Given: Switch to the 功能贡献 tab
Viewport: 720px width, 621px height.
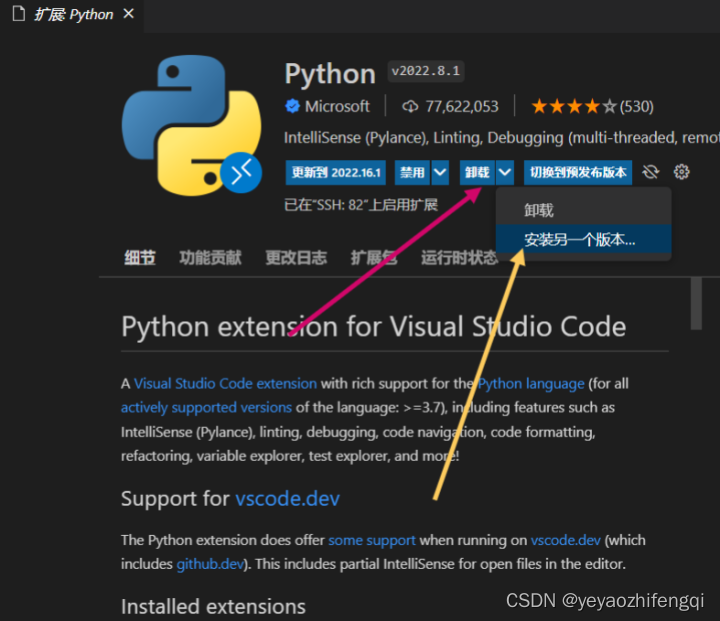Looking at the screenshot, I should coord(210,258).
